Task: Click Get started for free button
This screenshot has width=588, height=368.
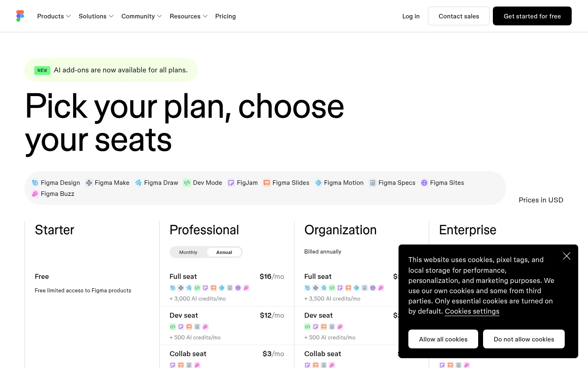Action: tap(532, 16)
